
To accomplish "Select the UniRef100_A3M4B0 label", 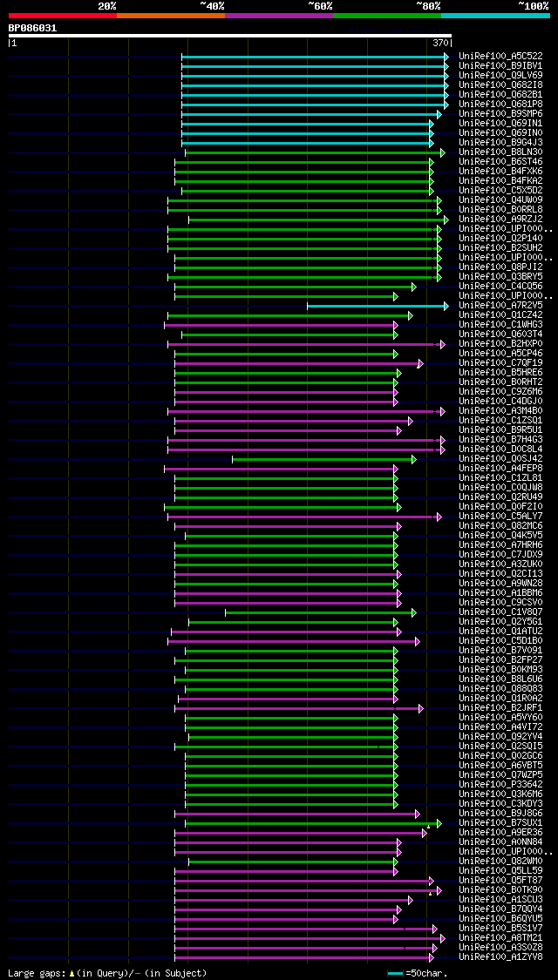I will (500, 410).
